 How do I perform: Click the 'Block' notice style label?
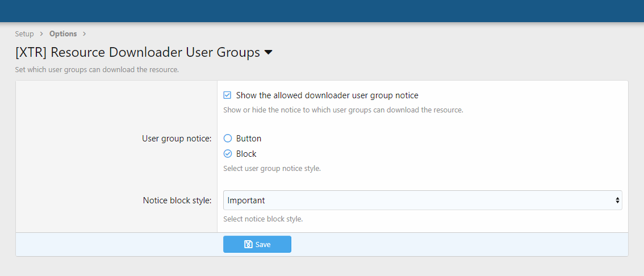pos(246,154)
